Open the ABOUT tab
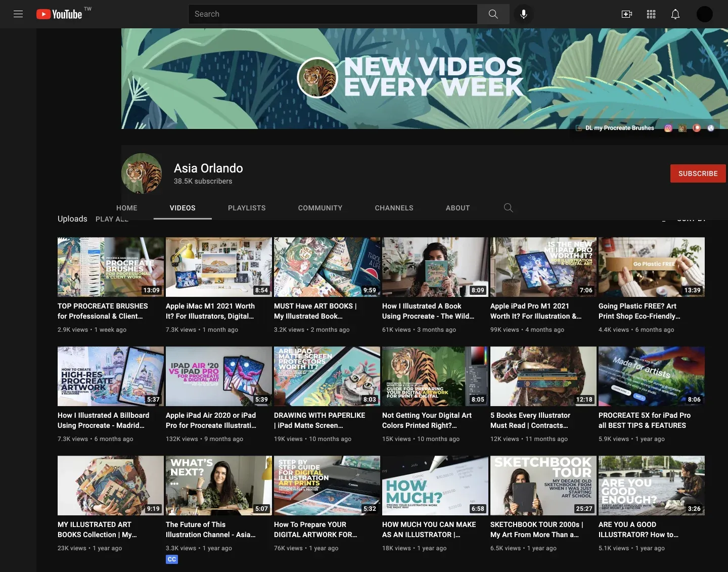Image resolution: width=728 pixels, height=572 pixels. 458,208
